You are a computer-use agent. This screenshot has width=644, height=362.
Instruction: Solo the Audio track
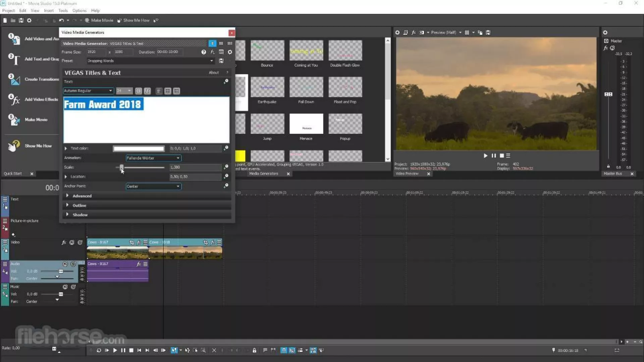73,264
